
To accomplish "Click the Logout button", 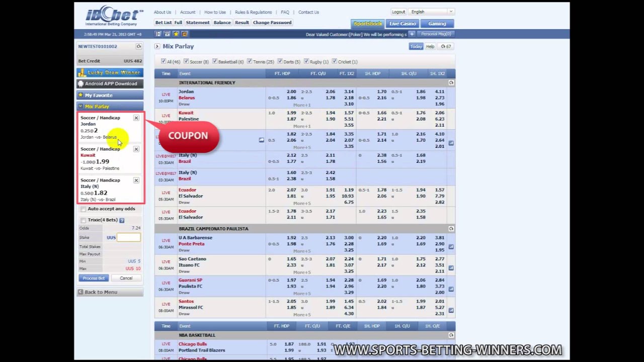I will pos(398,12).
